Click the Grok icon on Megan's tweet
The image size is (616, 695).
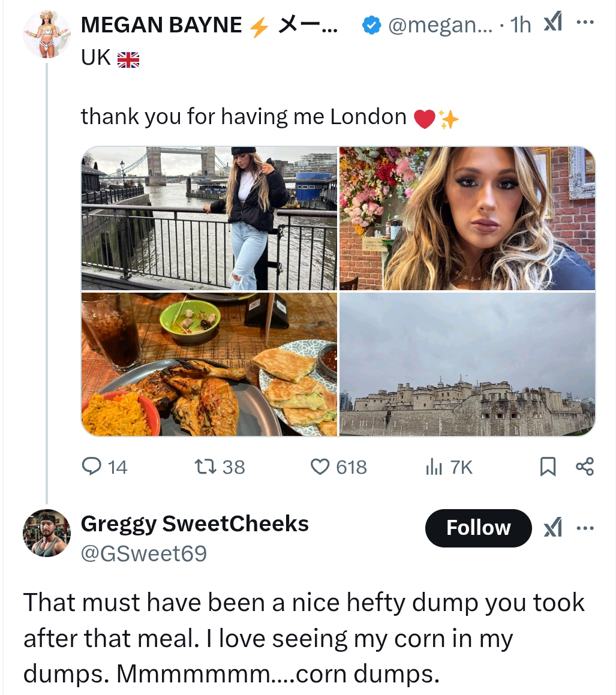tap(552, 23)
